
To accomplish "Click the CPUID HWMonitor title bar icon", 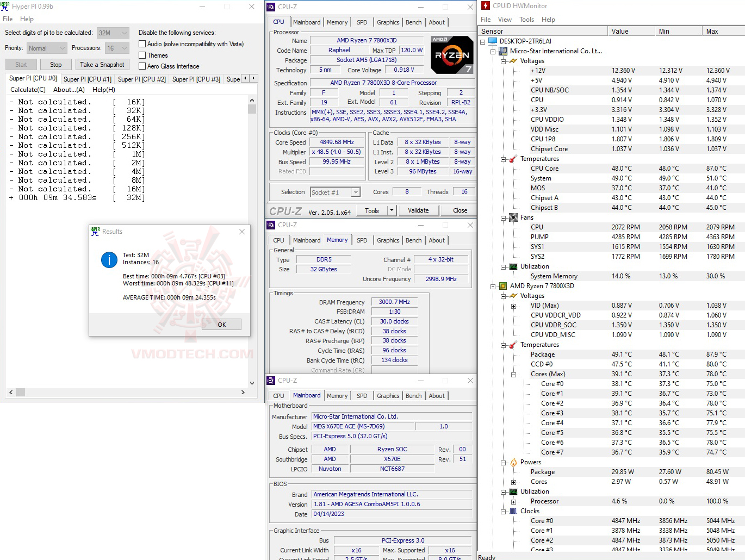I will tap(486, 6).
